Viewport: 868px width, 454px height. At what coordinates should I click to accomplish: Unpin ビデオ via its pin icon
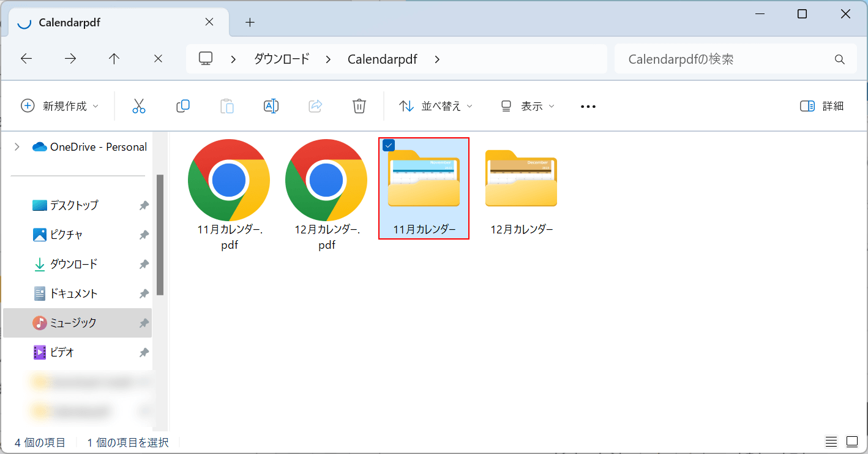[x=144, y=353]
